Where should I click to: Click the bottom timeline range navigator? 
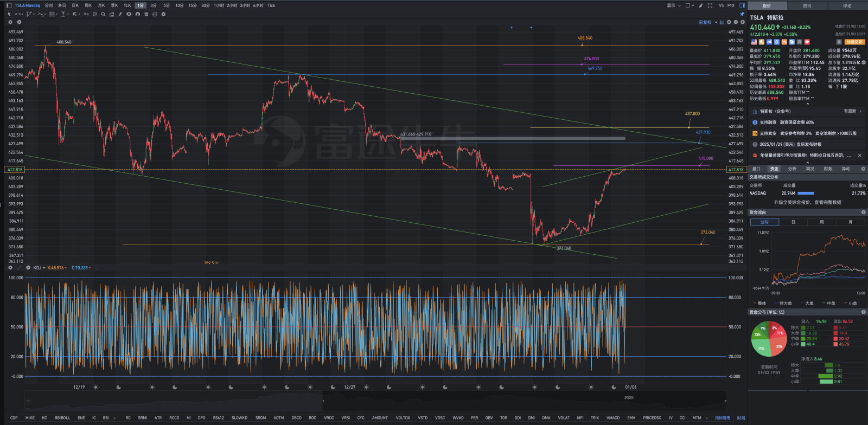[375, 401]
